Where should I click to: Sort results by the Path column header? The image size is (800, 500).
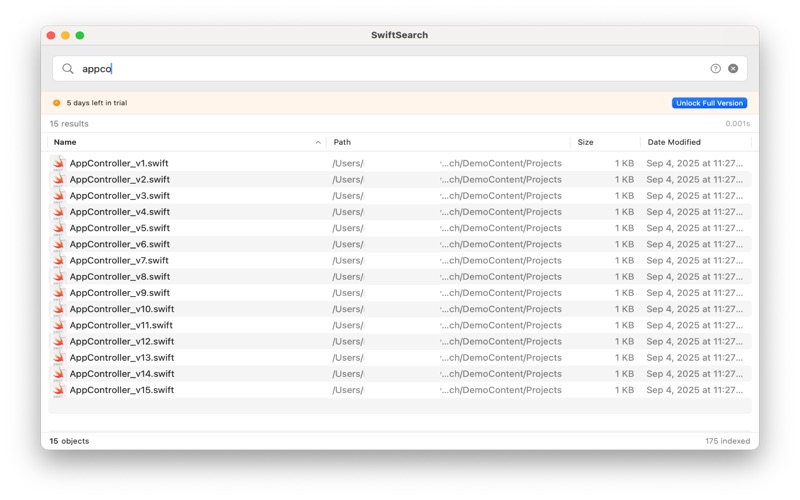point(342,142)
